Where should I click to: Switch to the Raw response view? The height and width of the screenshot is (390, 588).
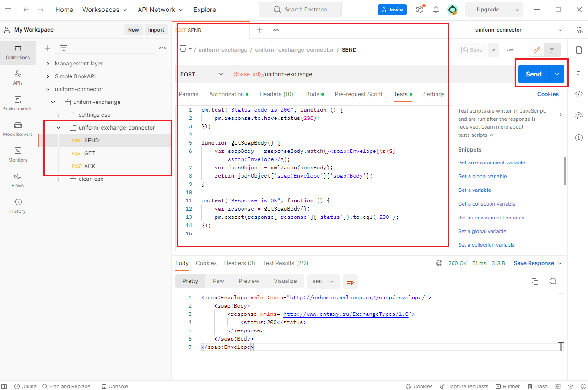tap(218, 281)
